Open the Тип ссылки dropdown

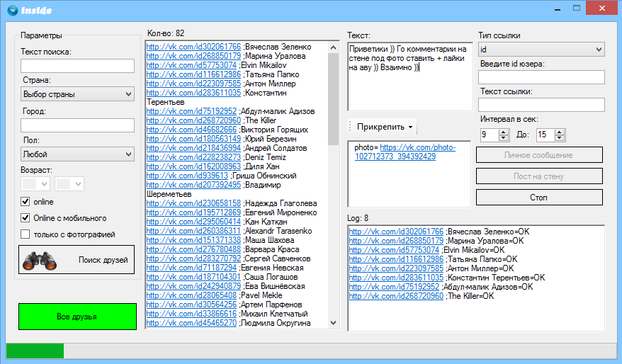541,50
